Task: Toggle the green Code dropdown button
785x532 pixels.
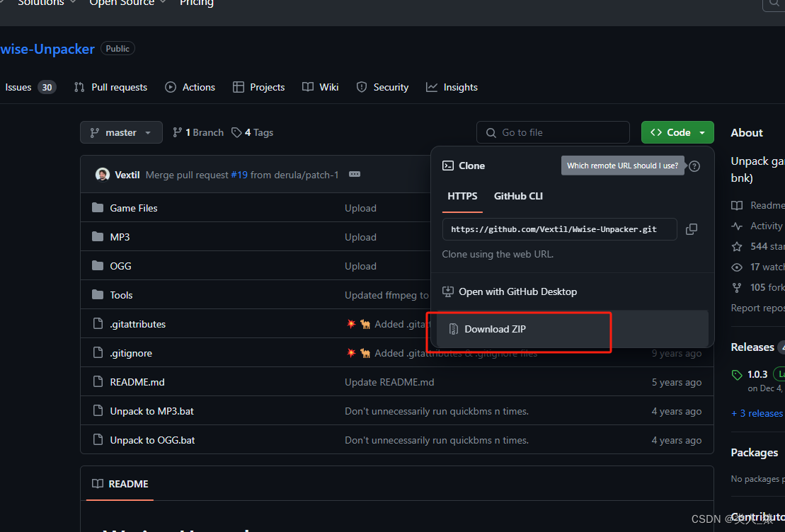Action: click(677, 132)
